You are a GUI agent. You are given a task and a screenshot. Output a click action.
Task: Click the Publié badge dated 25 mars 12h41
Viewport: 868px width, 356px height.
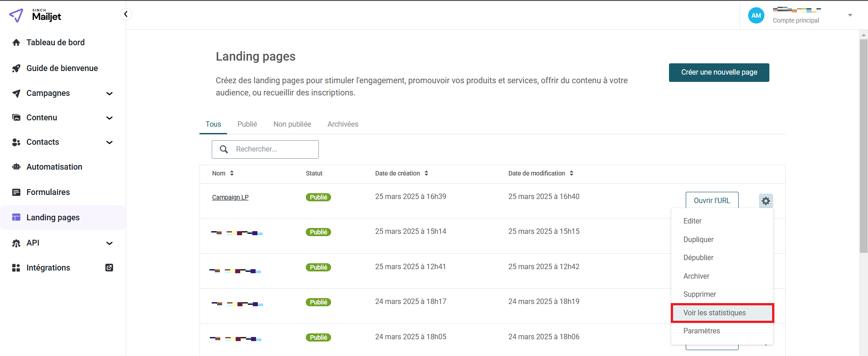(x=318, y=267)
